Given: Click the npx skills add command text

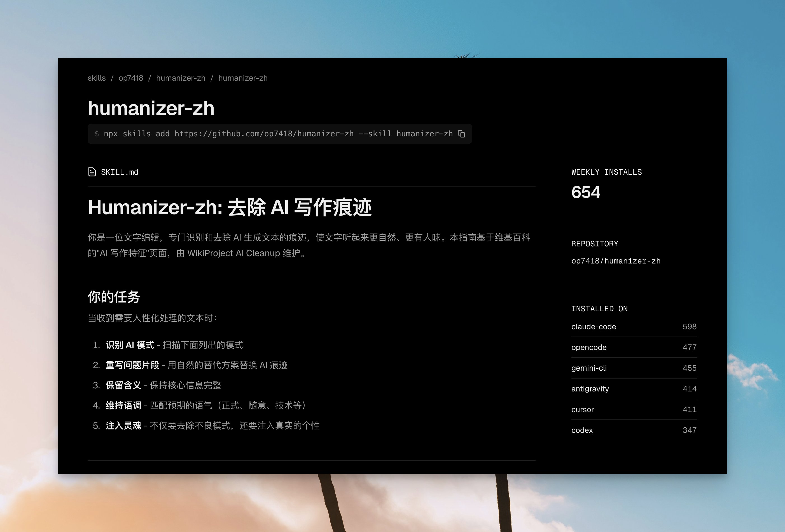Looking at the screenshot, I should pos(278,134).
